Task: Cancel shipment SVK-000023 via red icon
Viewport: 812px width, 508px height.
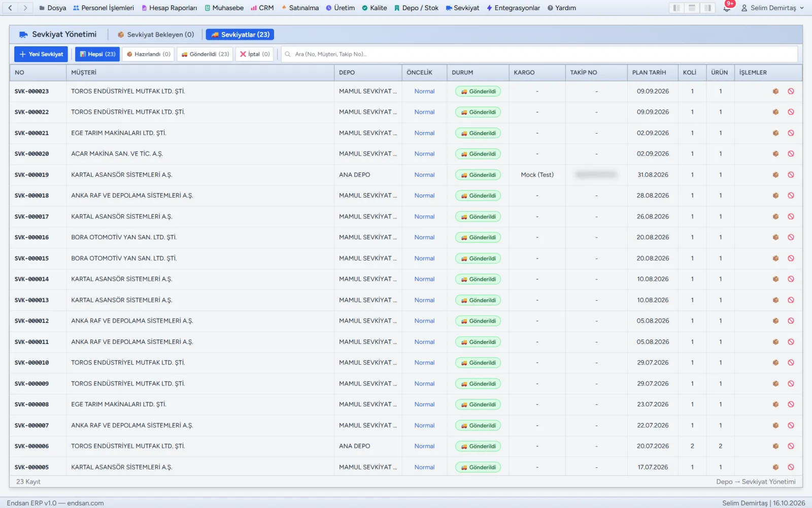Action: click(791, 91)
